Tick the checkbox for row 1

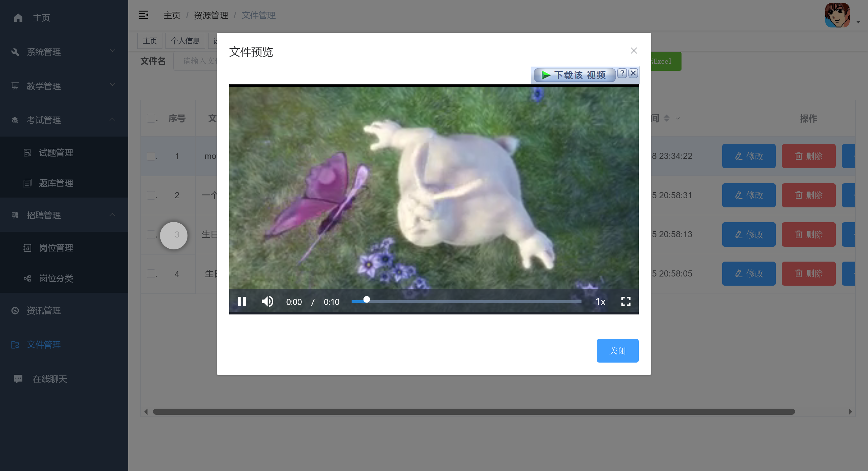pos(151,156)
